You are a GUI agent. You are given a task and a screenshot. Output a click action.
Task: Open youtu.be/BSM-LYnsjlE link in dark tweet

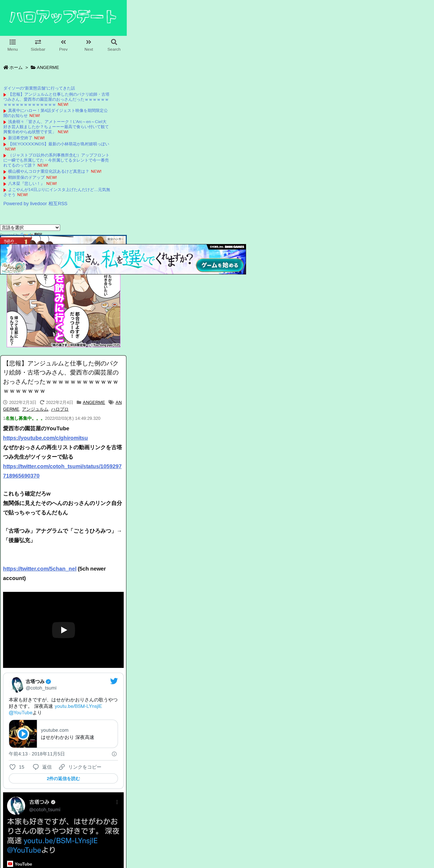click(x=61, y=841)
